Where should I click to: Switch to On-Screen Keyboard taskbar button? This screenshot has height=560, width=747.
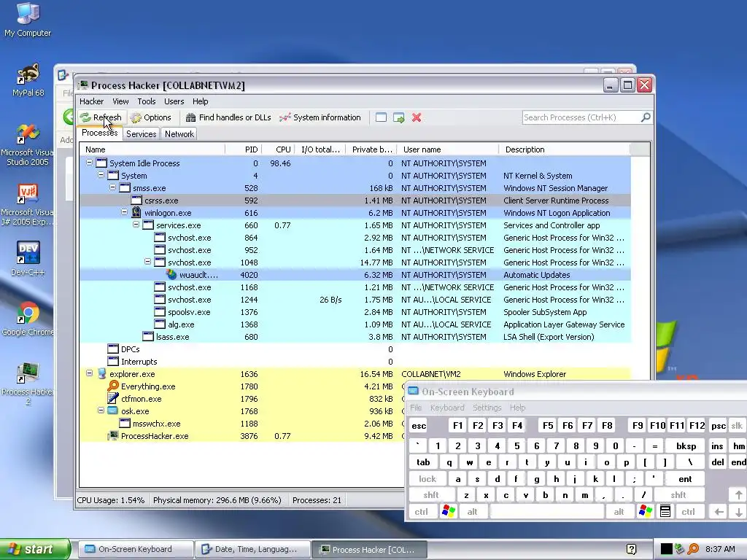pyautogui.click(x=135, y=550)
